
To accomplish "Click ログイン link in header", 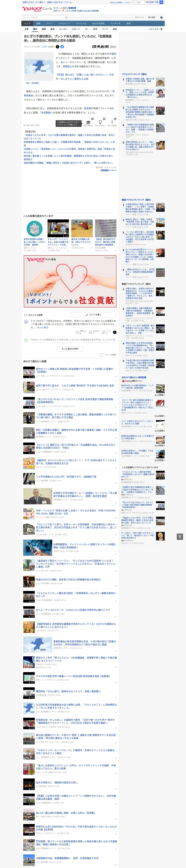I will pyautogui.click(x=57, y=11).
